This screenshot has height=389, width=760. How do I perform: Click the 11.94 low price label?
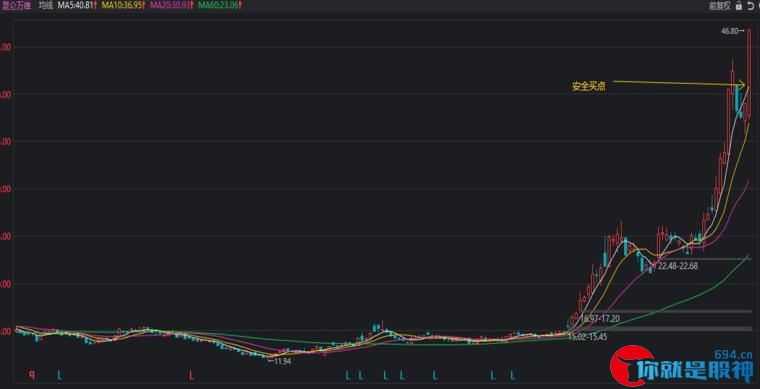(x=283, y=361)
